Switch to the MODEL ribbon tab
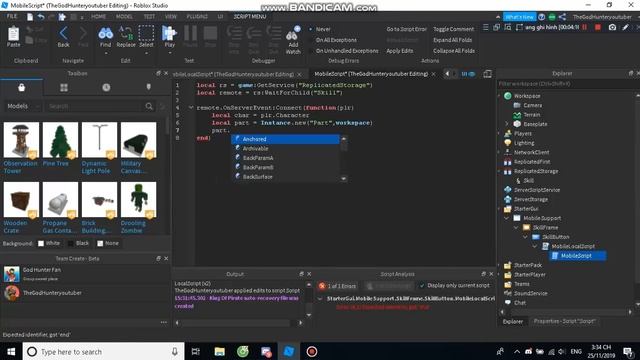 [124, 17]
